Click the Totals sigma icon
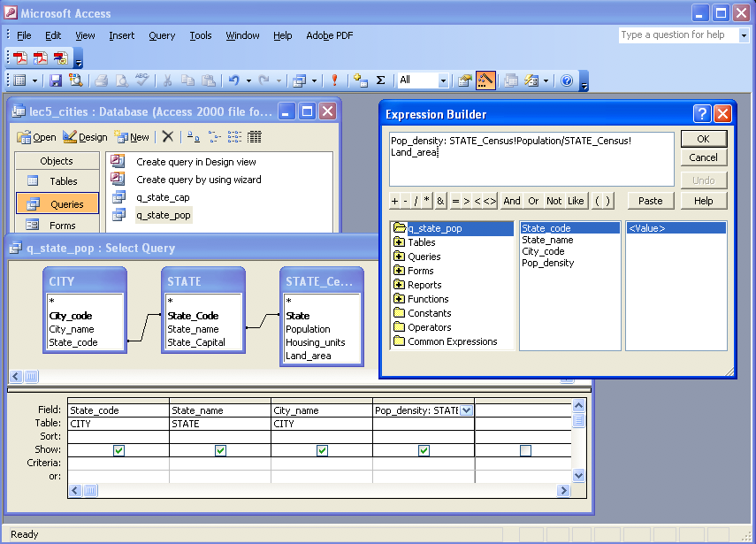756x544 pixels. [381, 80]
